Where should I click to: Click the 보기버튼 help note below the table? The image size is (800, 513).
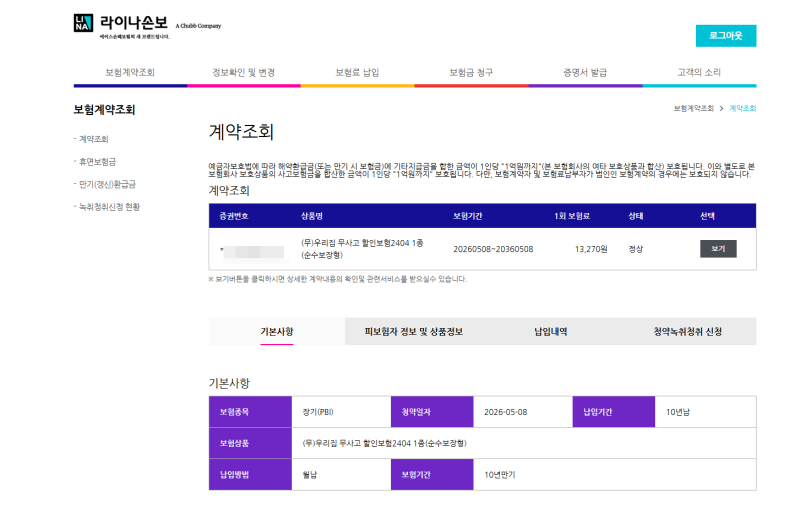click(x=338, y=279)
